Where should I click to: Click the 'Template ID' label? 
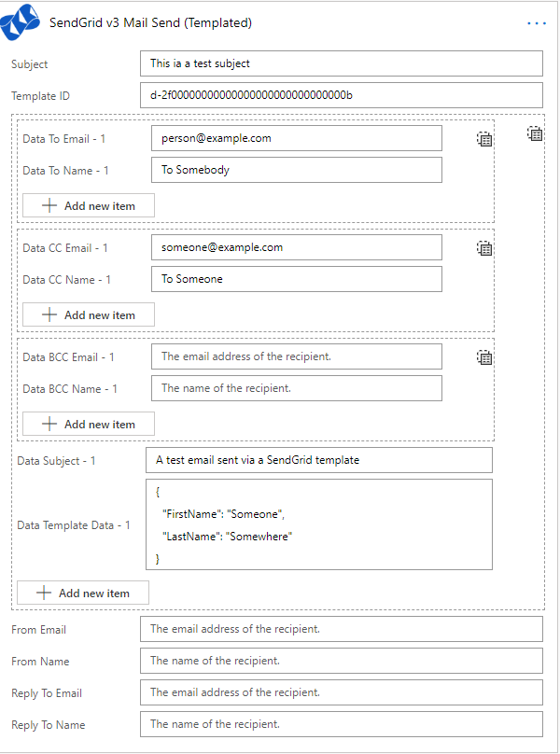click(40, 96)
